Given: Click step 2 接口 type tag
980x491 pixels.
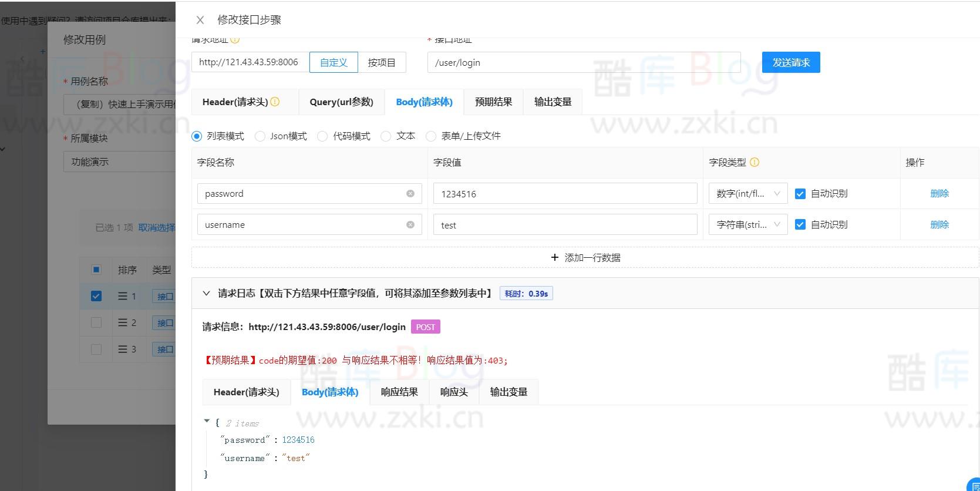Looking at the screenshot, I should (165, 323).
